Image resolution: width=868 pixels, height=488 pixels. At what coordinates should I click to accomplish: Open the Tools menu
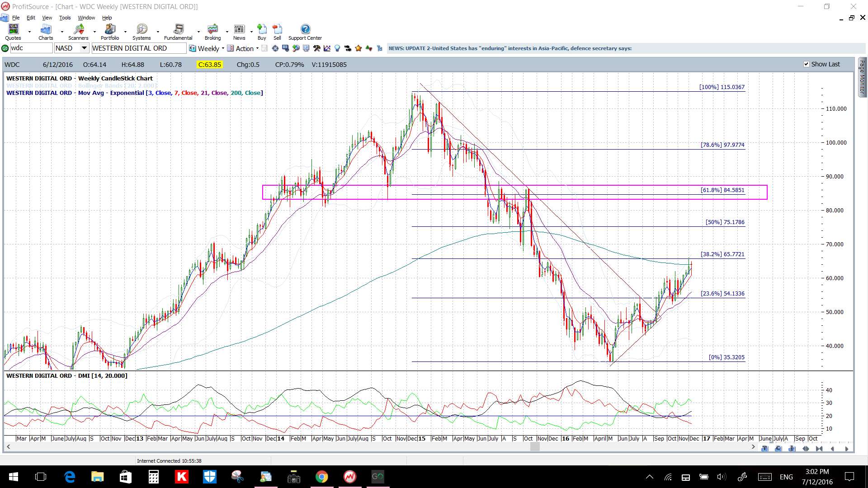tap(65, 18)
